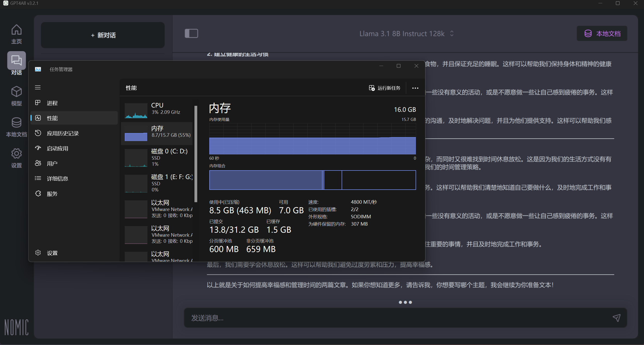Select the Startup apps (启动应用) icon

click(38, 148)
